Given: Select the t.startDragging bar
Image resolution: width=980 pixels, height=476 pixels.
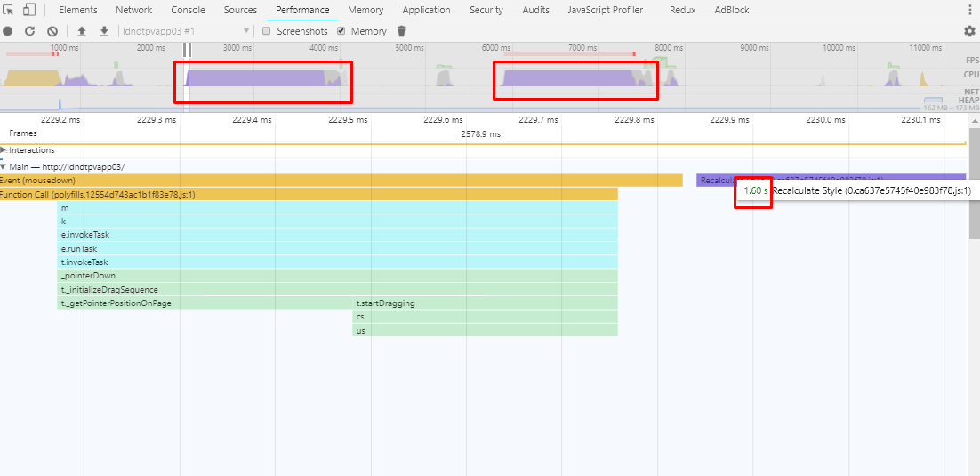Looking at the screenshot, I should (x=485, y=303).
